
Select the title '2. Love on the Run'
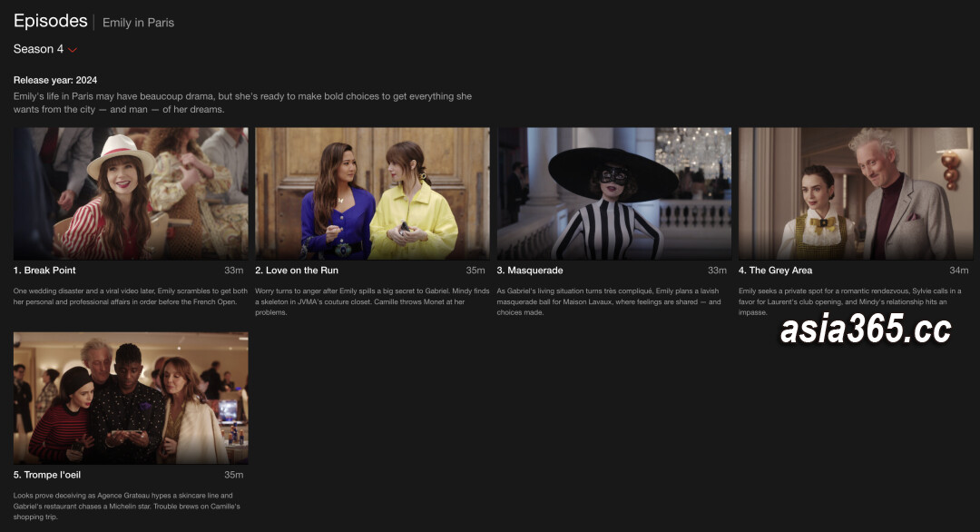296,270
